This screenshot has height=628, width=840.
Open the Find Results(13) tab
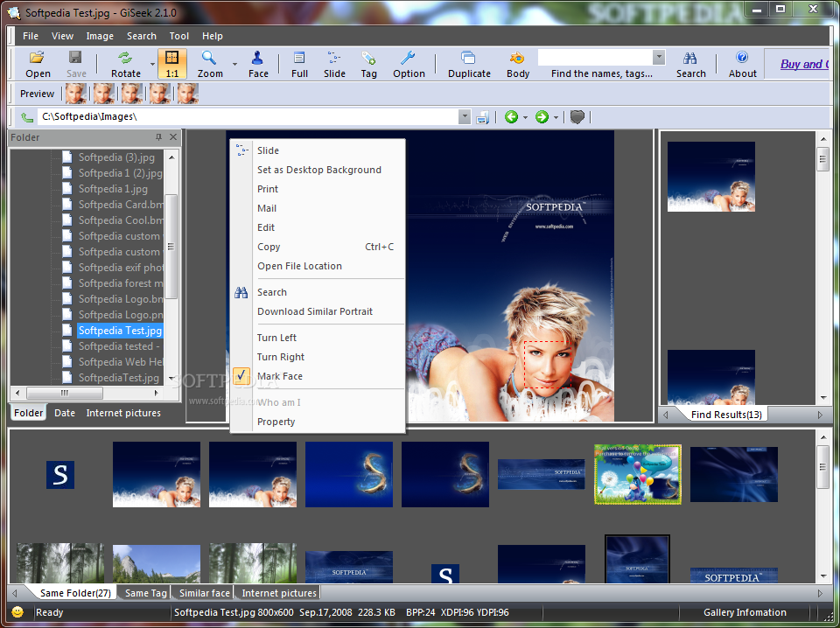726,415
